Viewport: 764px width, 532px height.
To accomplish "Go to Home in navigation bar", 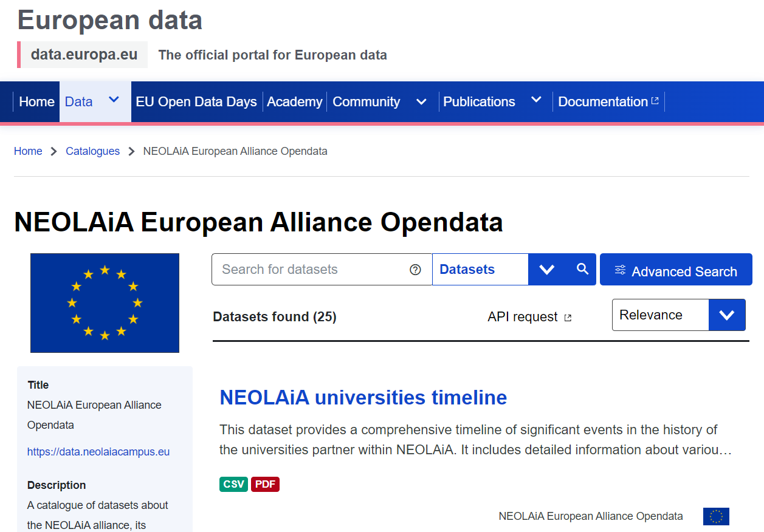I will pos(36,102).
